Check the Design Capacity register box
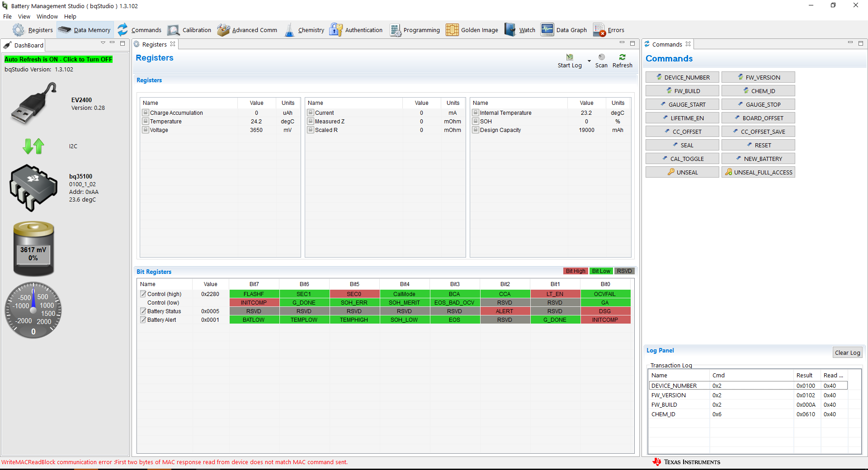 (476, 130)
